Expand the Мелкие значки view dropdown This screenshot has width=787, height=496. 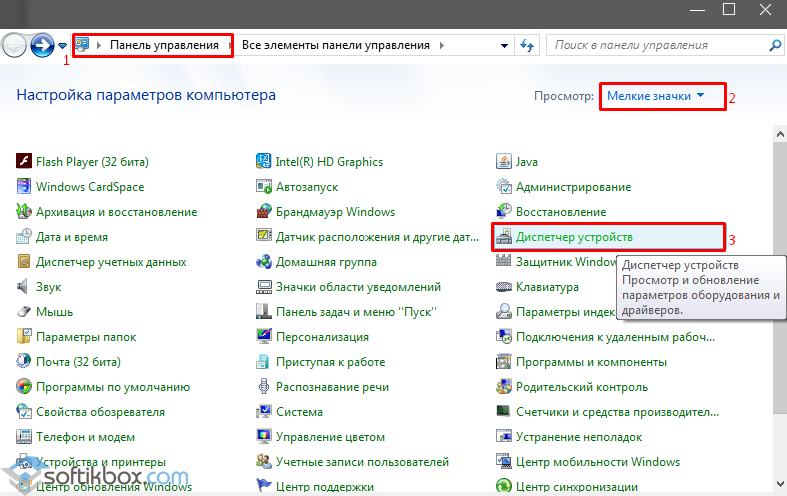[655, 96]
